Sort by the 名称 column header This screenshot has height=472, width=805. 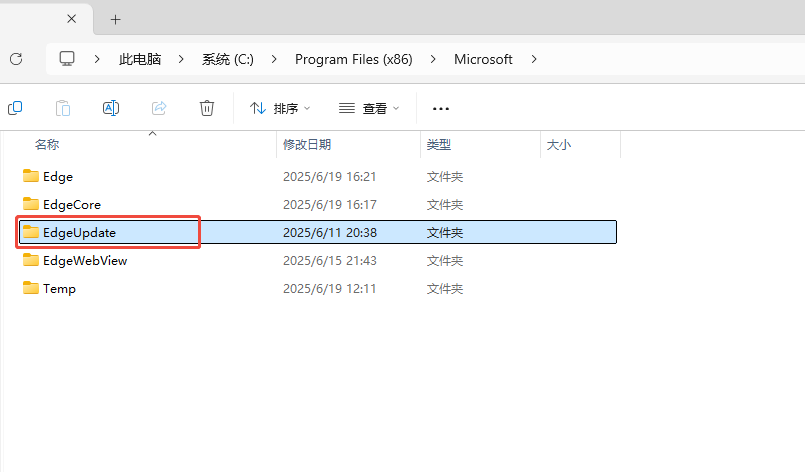47,145
